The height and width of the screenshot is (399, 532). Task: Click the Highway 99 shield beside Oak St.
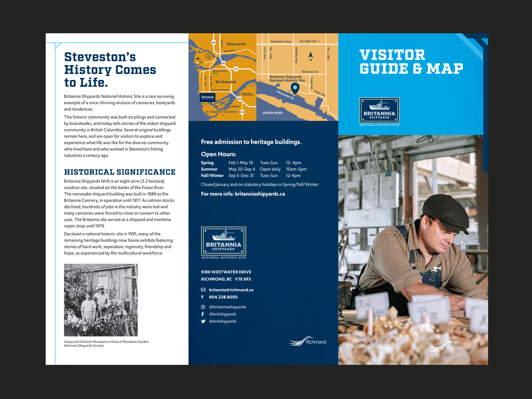[x=214, y=43]
